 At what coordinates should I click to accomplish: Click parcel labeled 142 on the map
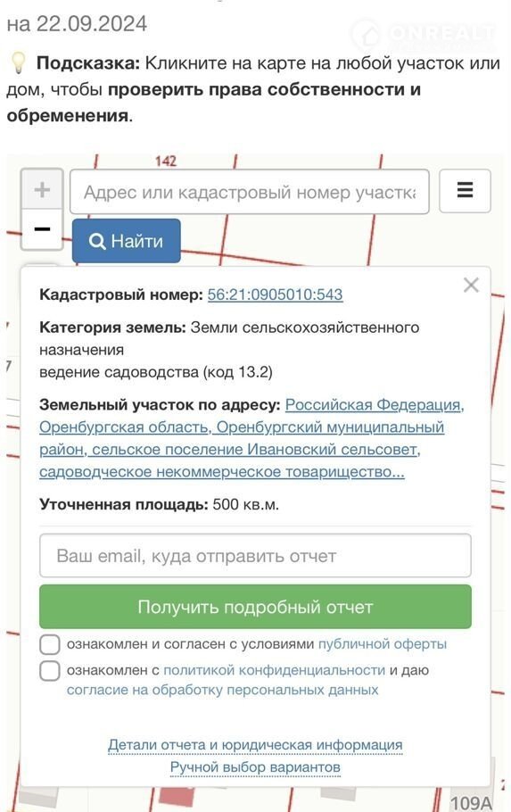(166, 161)
